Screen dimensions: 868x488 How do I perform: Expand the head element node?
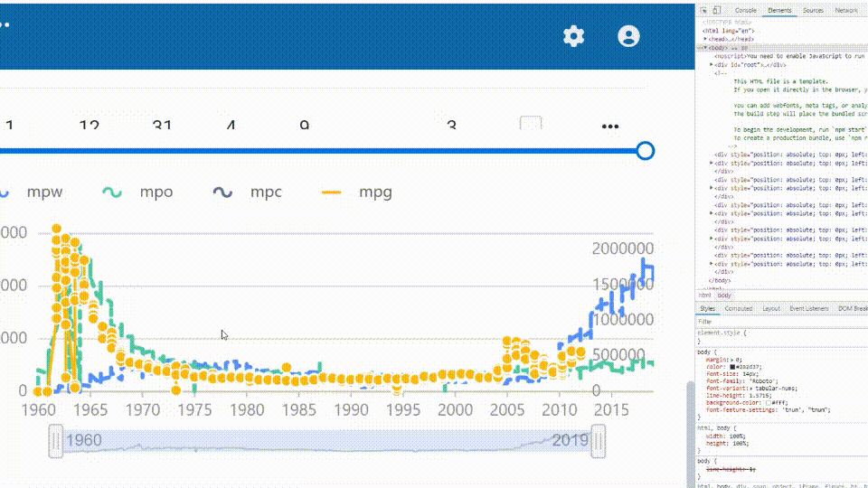(x=706, y=39)
